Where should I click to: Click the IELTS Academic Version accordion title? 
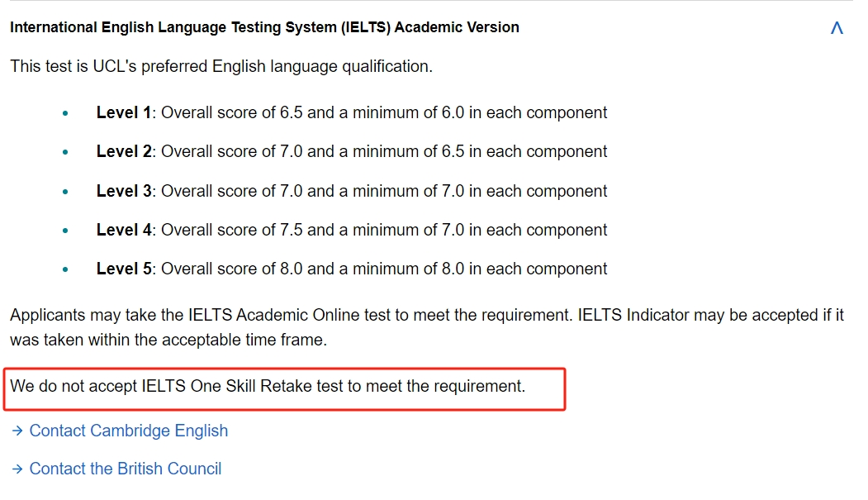tap(264, 27)
